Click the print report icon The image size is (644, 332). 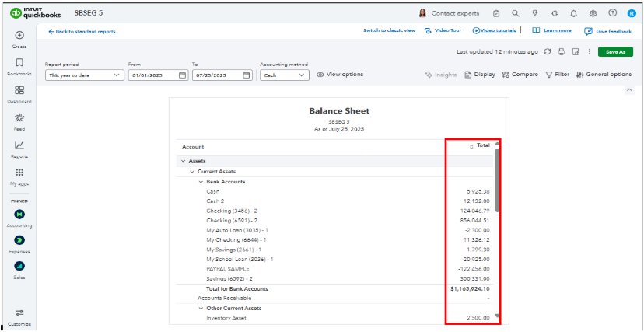(561, 52)
